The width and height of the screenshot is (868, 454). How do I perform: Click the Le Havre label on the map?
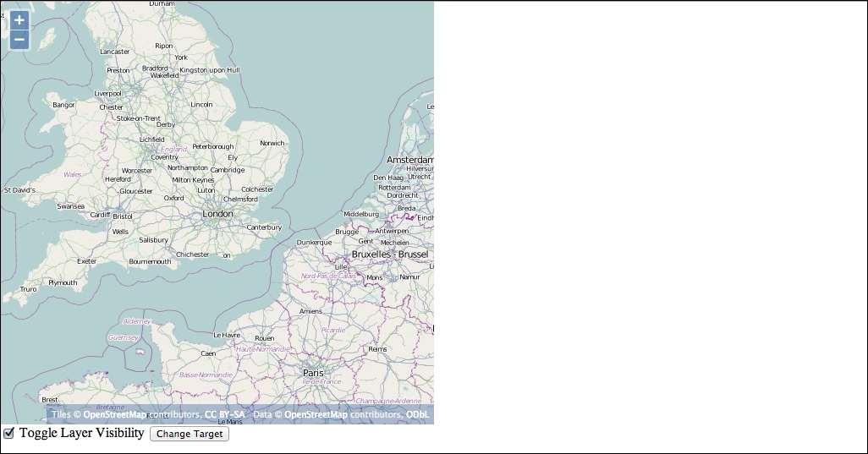(227, 335)
